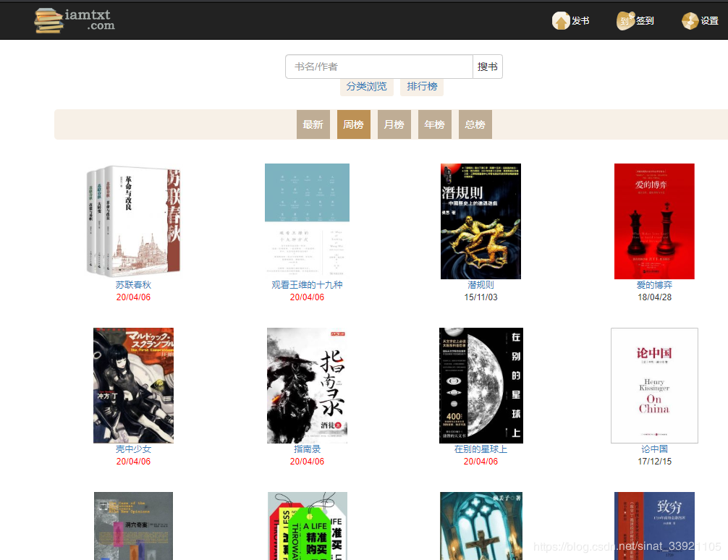Open the 设置 settings icon
728x560 pixels.
pos(690,21)
